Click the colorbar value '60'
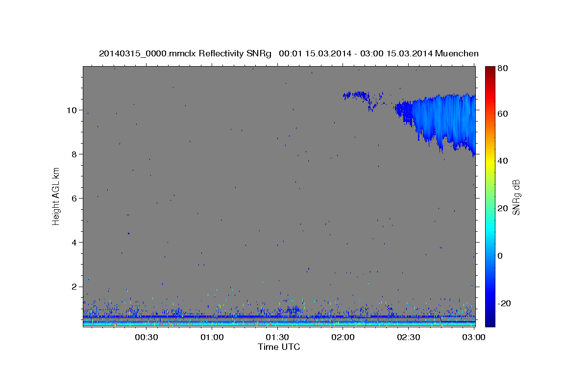Image resolution: width=588 pixels, height=392 pixels. pos(502,114)
